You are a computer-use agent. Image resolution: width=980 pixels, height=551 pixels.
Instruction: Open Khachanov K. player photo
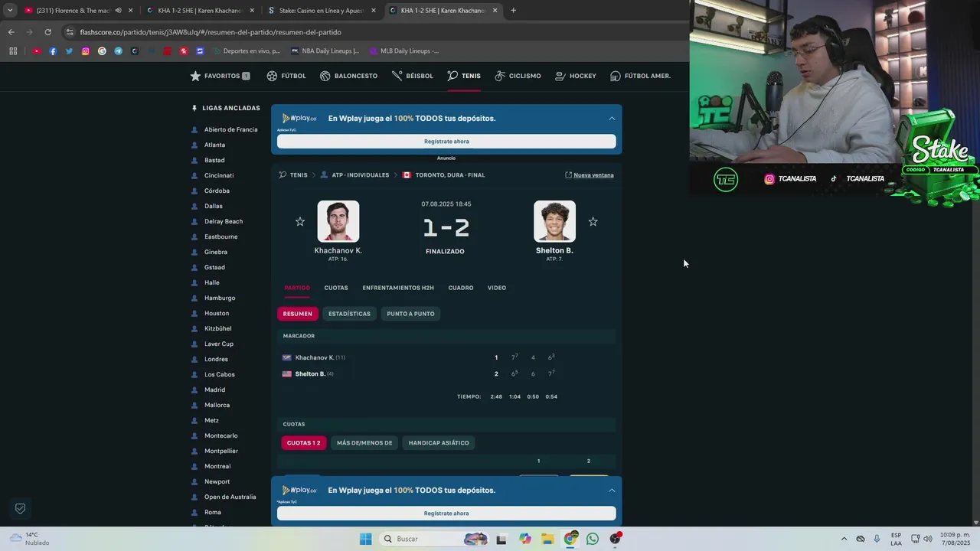[338, 221]
